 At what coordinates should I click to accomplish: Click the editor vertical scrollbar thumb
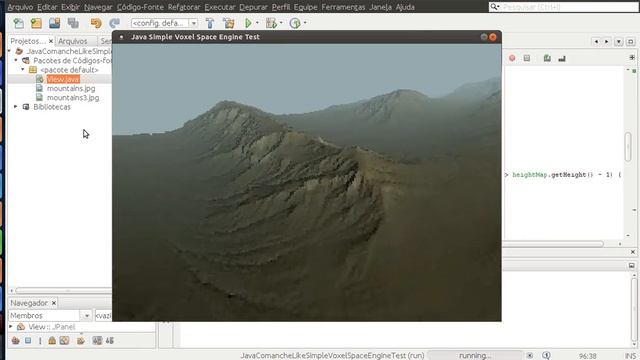coord(628,146)
